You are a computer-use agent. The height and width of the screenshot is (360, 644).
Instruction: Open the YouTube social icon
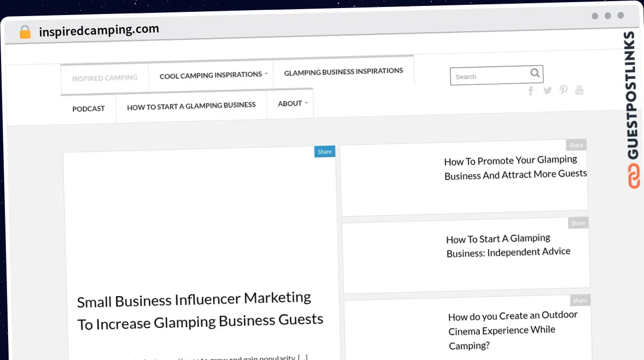(579, 89)
